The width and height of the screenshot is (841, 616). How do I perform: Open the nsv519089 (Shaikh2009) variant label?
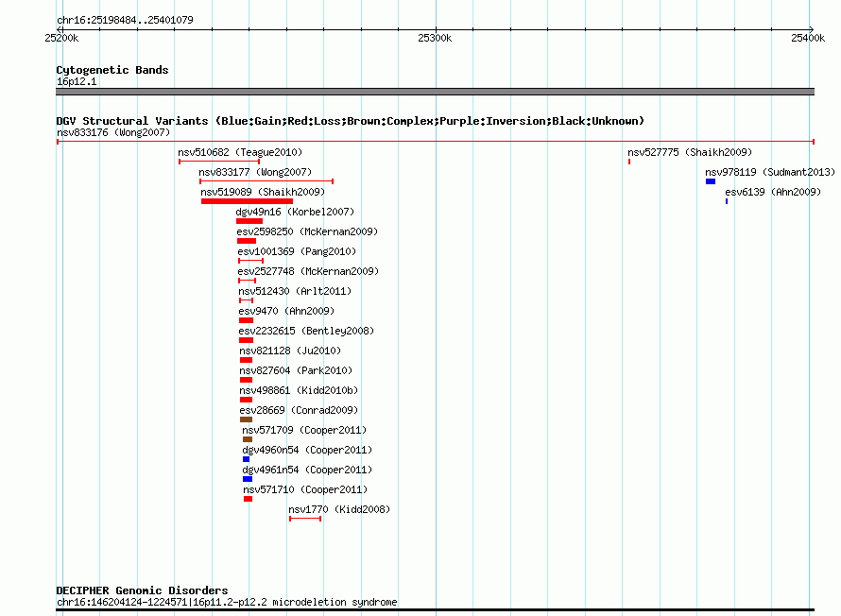tap(263, 192)
